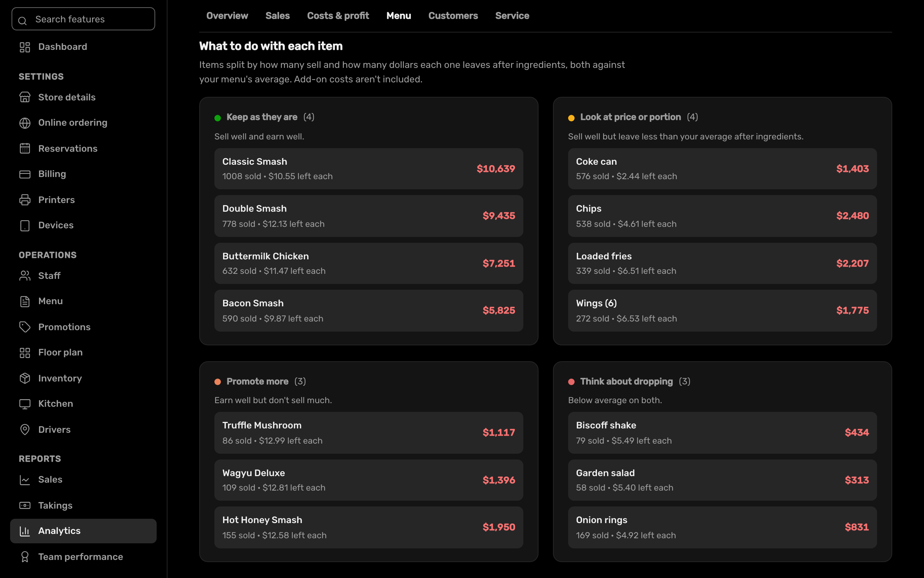The height and width of the screenshot is (578, 924).
Task: Click the Keep as they are heading
Action: click(262, 117)
